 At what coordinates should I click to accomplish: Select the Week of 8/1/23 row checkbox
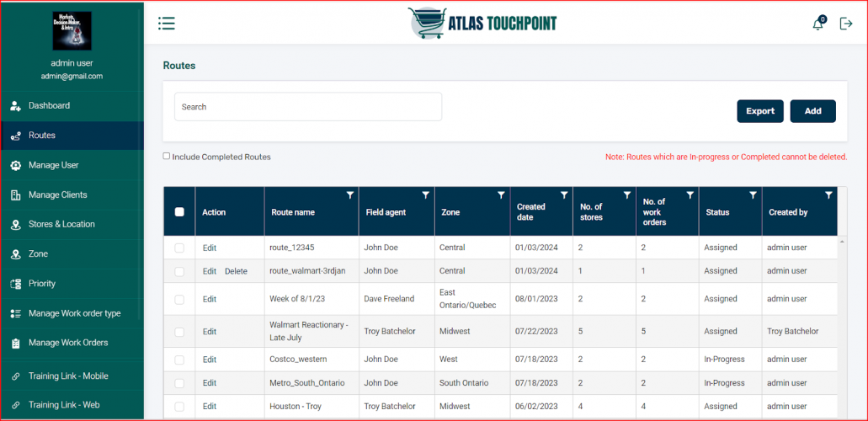coord(179,299)
